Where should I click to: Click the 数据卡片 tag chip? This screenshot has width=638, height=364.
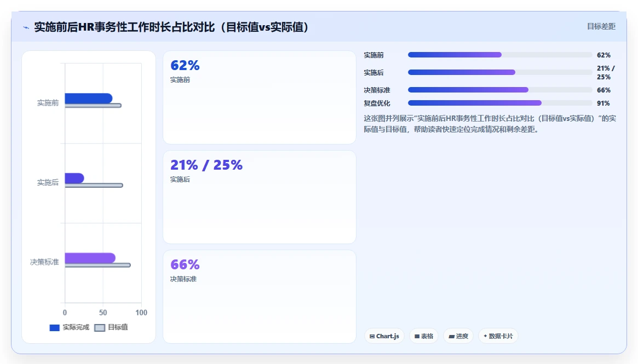(498, 336)
